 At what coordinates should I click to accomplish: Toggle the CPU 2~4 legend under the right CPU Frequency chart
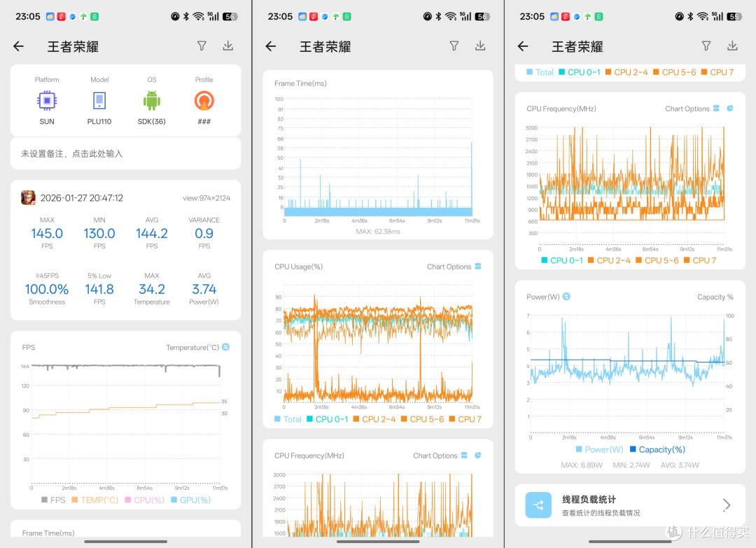click(x=609, y=260)
